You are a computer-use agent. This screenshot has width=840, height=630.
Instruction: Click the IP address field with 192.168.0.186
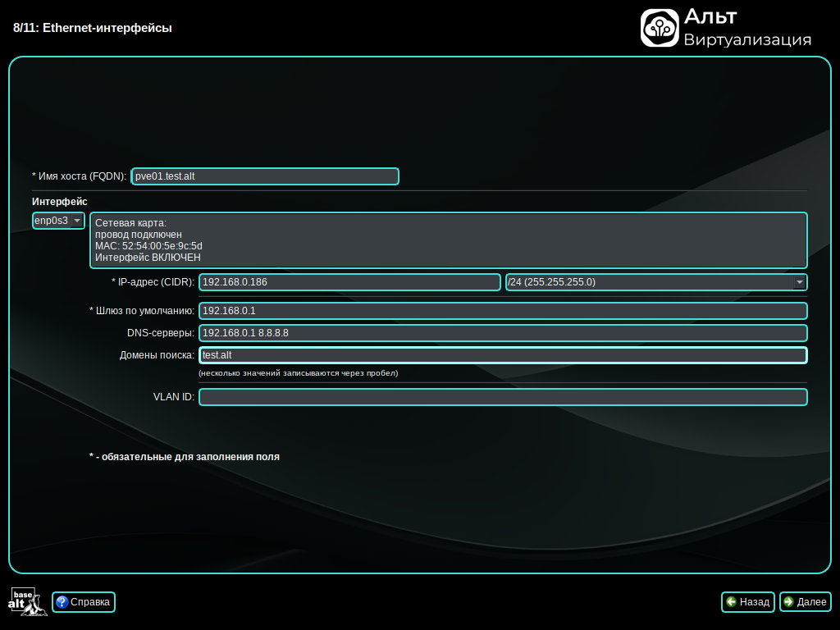coord(349,282)
